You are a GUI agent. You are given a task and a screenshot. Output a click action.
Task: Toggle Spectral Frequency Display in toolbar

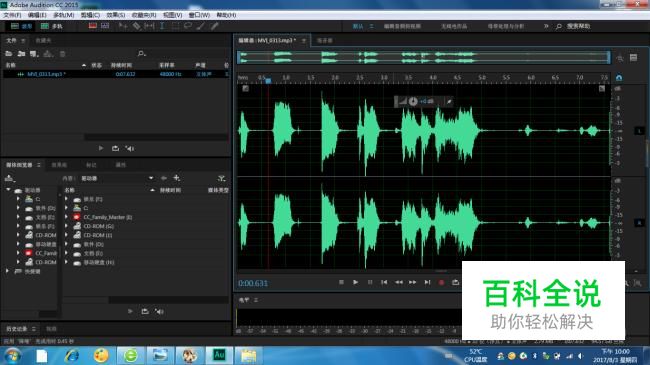(92, 26)
